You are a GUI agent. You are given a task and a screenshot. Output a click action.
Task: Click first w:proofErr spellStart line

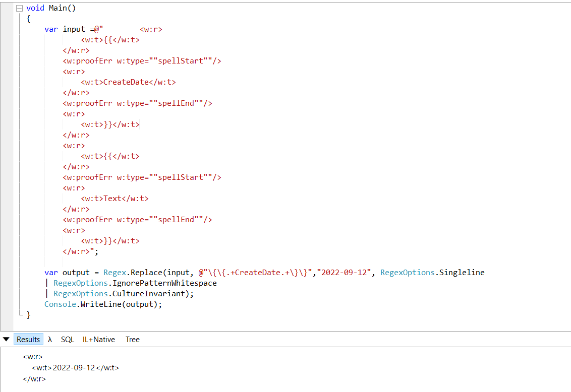click(x=142, y=61)
